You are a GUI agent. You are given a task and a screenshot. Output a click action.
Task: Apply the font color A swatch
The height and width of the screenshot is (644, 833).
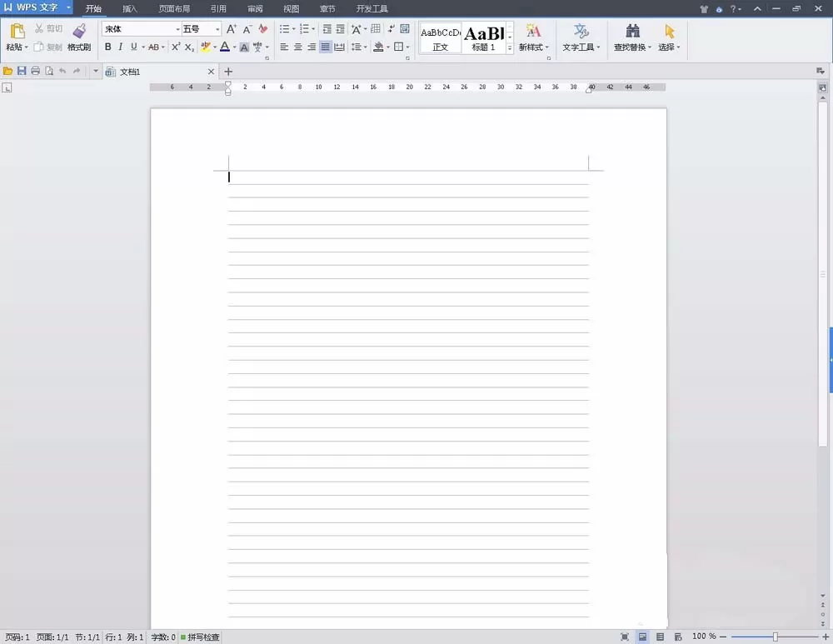pyautogui.click(x=225, y=47)
